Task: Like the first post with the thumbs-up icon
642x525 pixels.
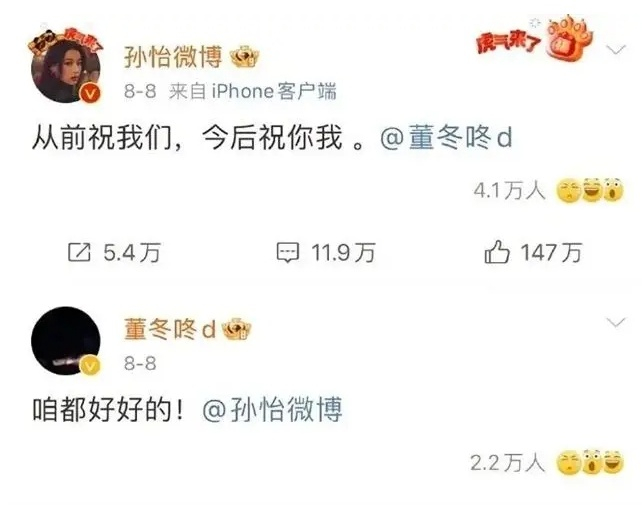Action: click(x=497, y=252)
